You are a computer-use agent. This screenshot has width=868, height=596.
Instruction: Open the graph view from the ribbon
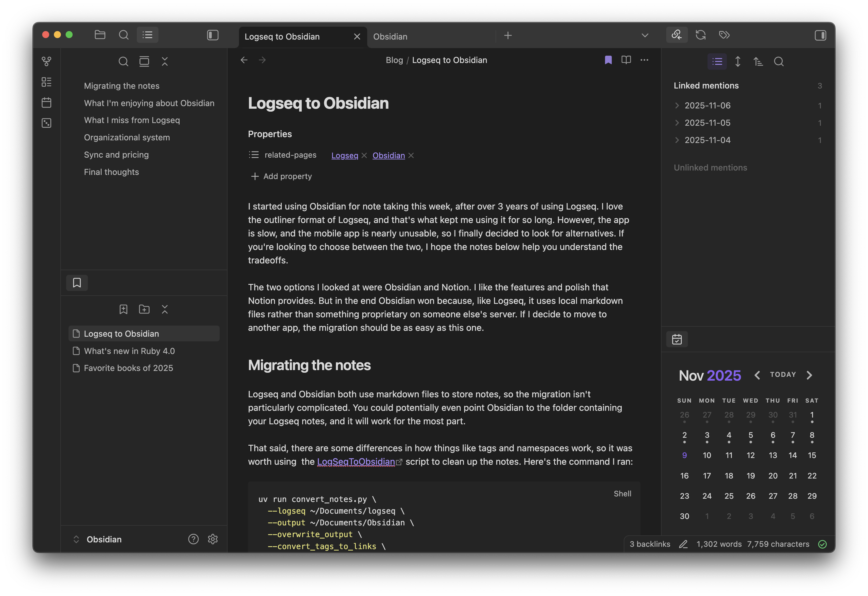(46, 61)
